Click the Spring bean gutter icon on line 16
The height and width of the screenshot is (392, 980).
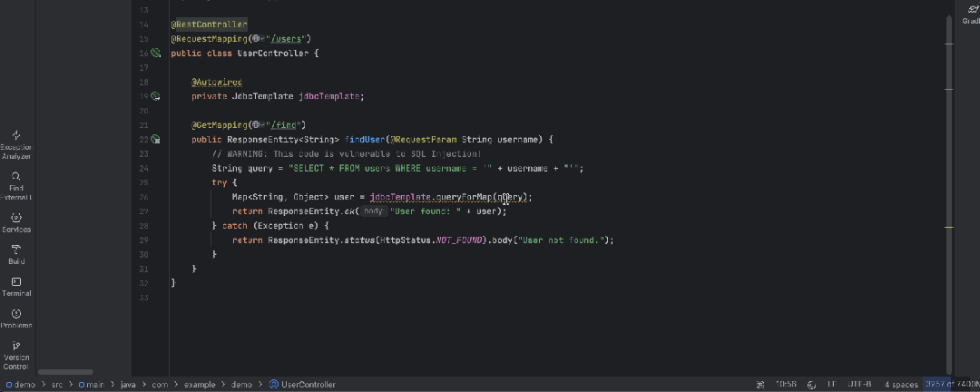(156, 54)
